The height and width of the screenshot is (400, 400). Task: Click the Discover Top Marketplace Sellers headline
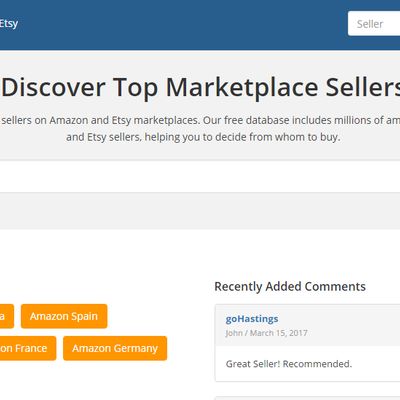point(201,87)
